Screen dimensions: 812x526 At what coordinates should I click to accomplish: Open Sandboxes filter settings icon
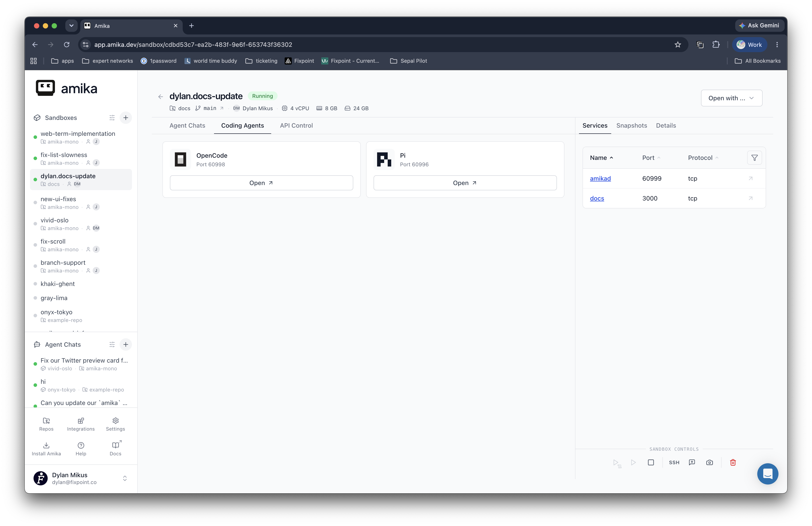tap(112, 118)
